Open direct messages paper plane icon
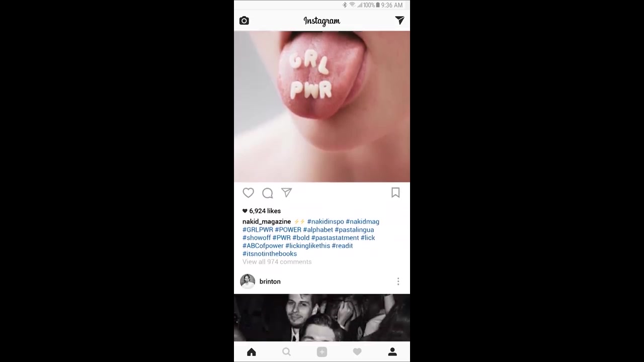The width and height of the screenshot is (644, 362). [x=399, y=21]
